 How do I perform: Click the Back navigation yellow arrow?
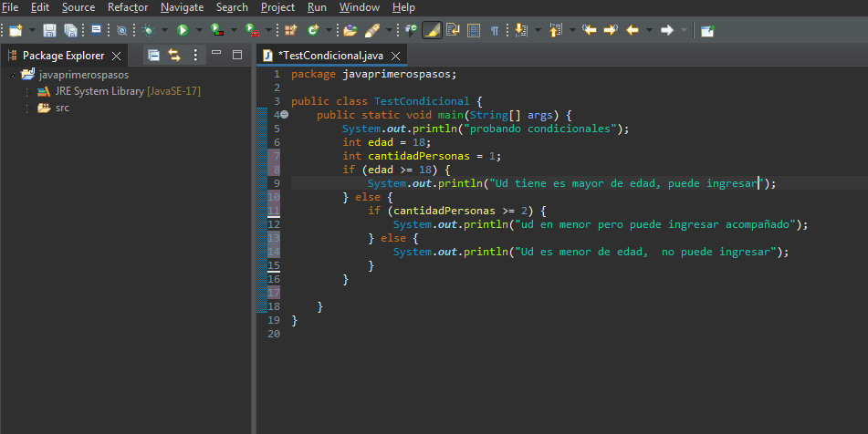633,30
